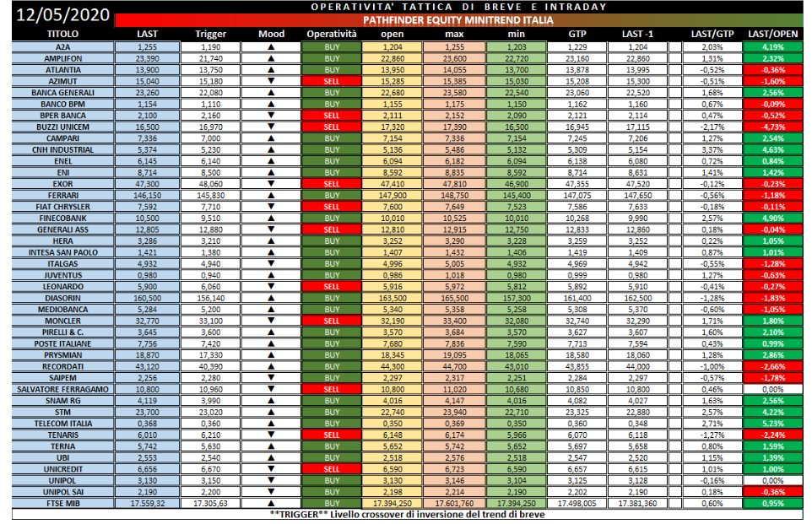Image resolution: width=812 pixels, height=524 pixels.
Task: Click the SELL cell in the MONCLER row
Action: coord(332,321)
